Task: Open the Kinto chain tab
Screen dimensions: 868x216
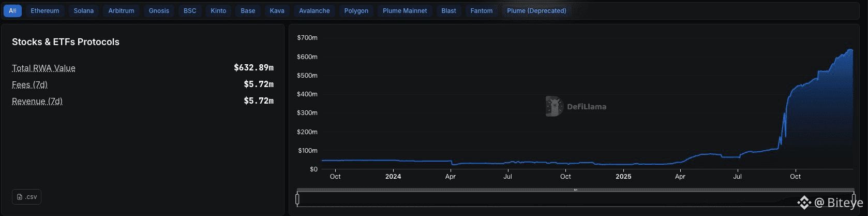Action: point(218,10)
